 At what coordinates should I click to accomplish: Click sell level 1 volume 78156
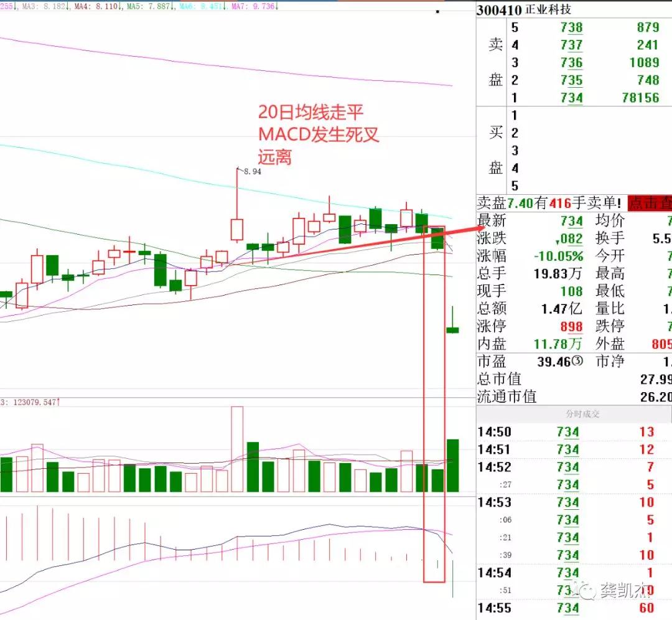tap(641, 98)
